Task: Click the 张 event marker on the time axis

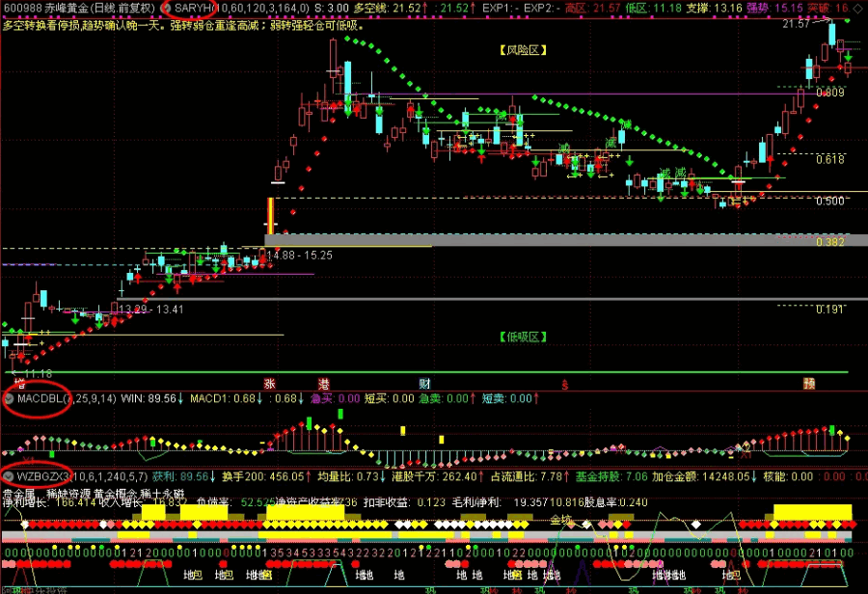Action: pyautogui.click(x=270, y=383)
